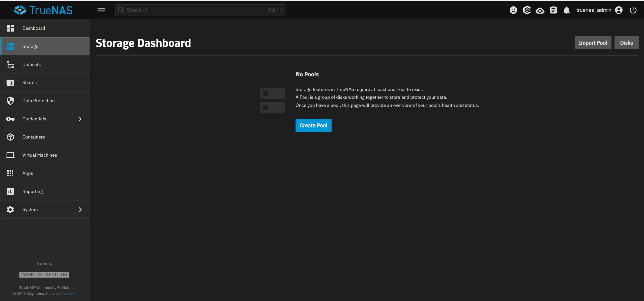
Task: Click the Storage drives icon
Action: (x=10, y=46)
